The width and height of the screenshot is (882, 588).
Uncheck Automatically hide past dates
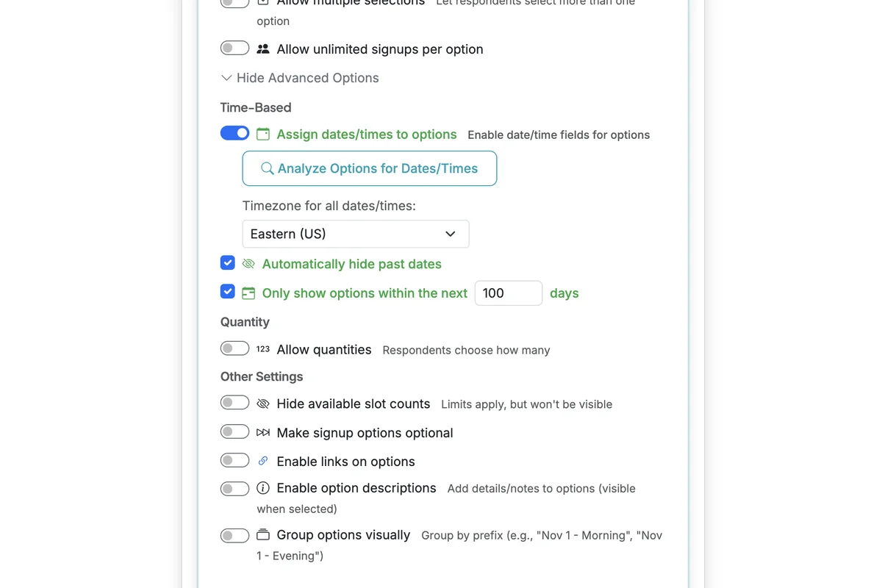(x=228, y=262)
